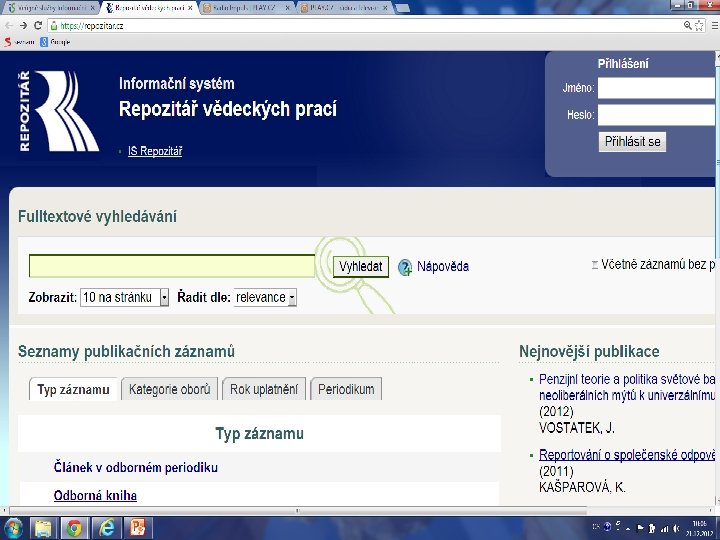
Task: Open the Windows Start menu
Action: click(13, 528)
